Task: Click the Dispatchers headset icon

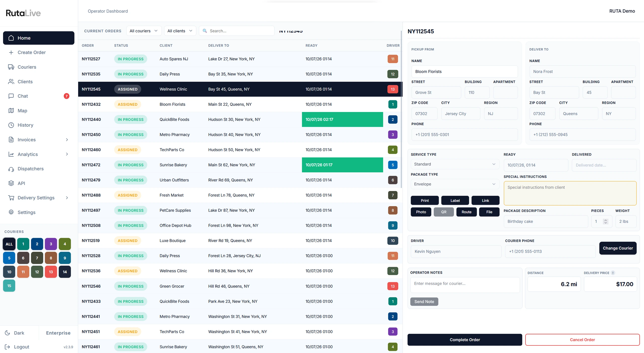Action: (11, 169)
